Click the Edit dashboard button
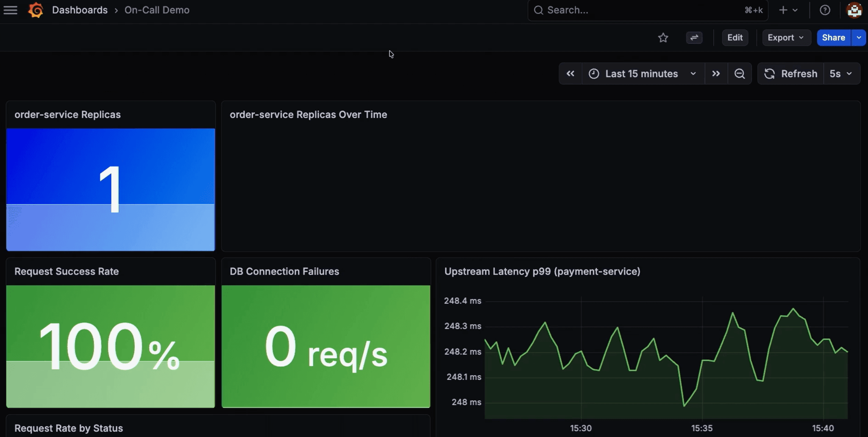This screenshot has height=437, width=868. click(735, 38)
